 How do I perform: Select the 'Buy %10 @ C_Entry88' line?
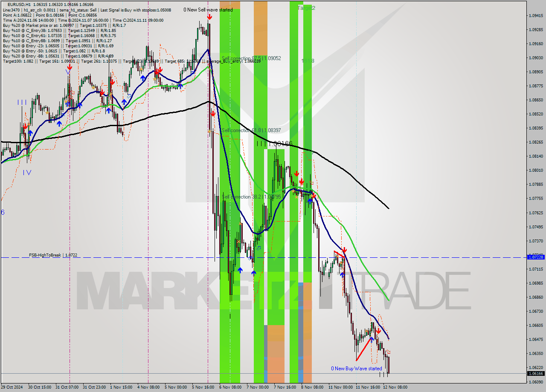point(57,40)
